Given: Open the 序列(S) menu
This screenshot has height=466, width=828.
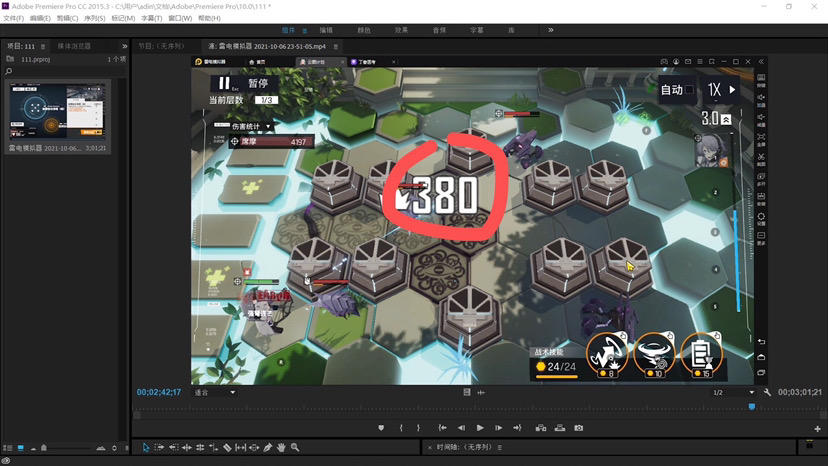Looking at the screenshot, I should (95, 18).
